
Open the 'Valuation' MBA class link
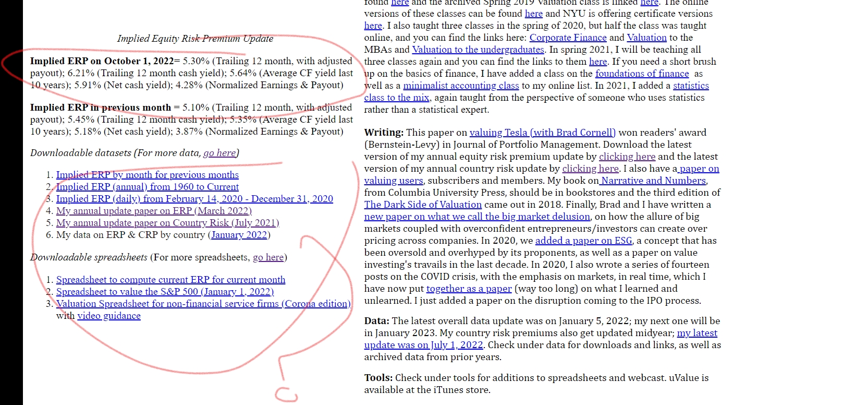click(647, 38)
